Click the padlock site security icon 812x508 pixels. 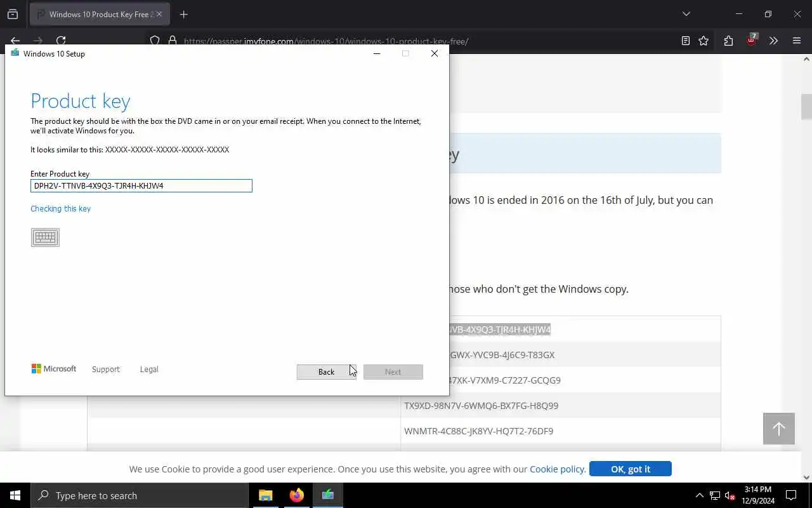(x=172, y=41)
